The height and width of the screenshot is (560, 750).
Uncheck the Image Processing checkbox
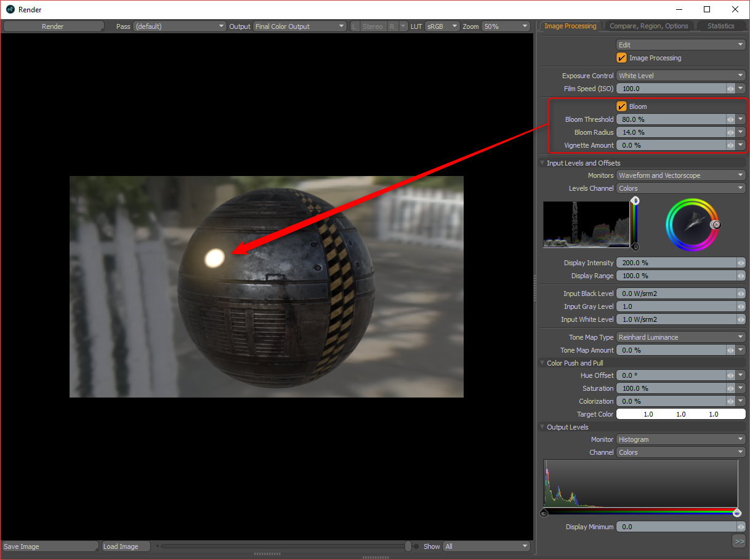point(621,58)
